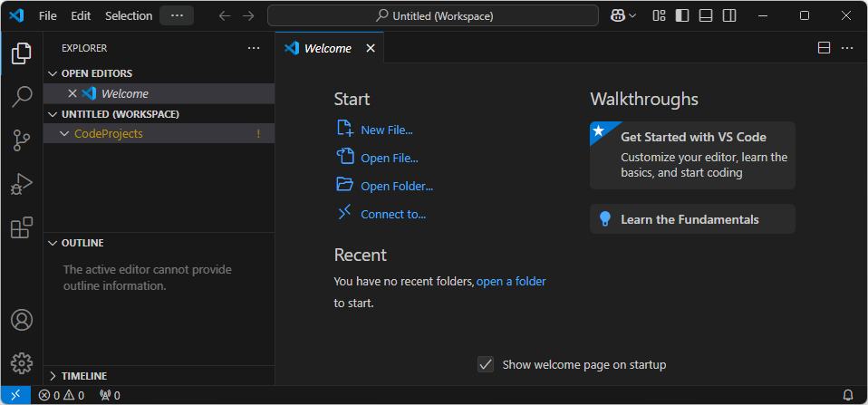Open the Selection menu
Viewport: 868px width, 405px height.
pyautogui.click(x=129, y=16)
